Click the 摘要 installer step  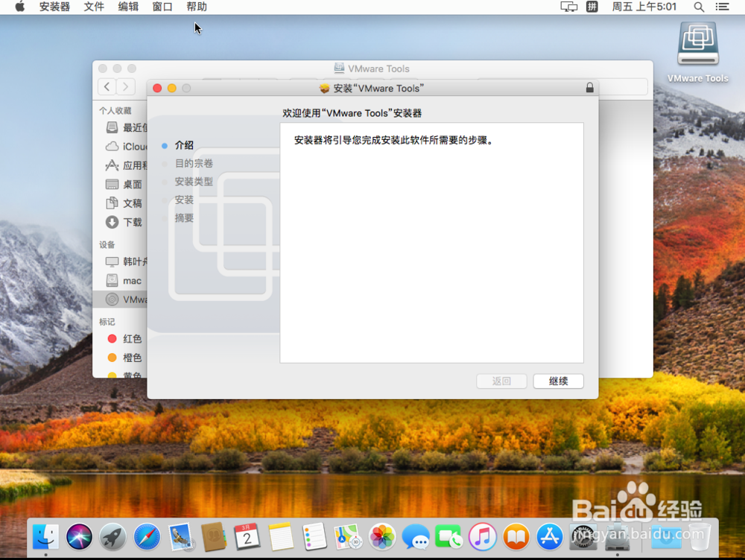click(184, 218)
